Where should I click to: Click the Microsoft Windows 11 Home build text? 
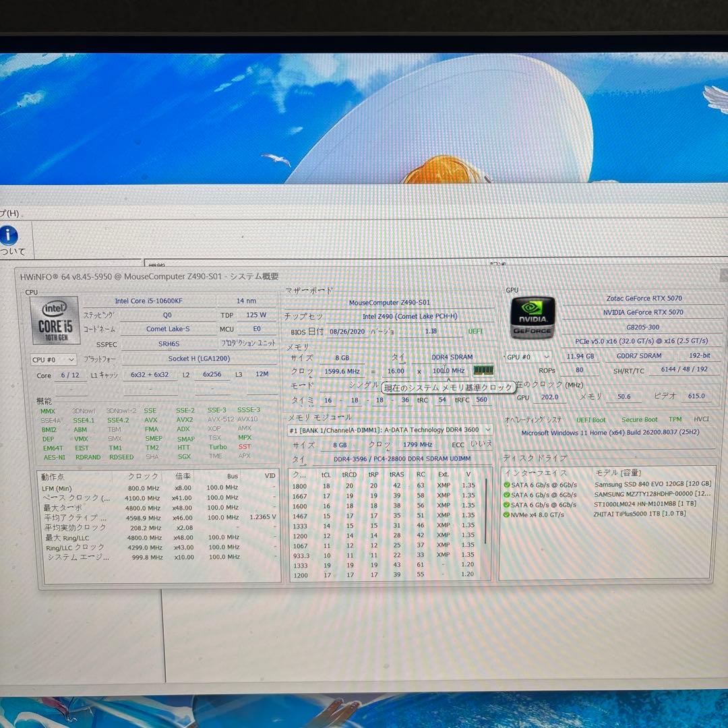[610, 432]
